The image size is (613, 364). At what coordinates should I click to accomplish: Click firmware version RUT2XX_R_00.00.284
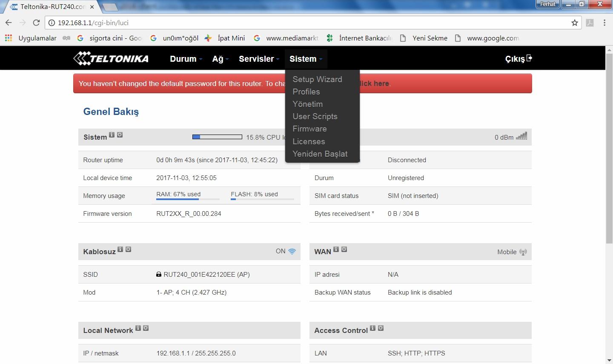point(189,214)
